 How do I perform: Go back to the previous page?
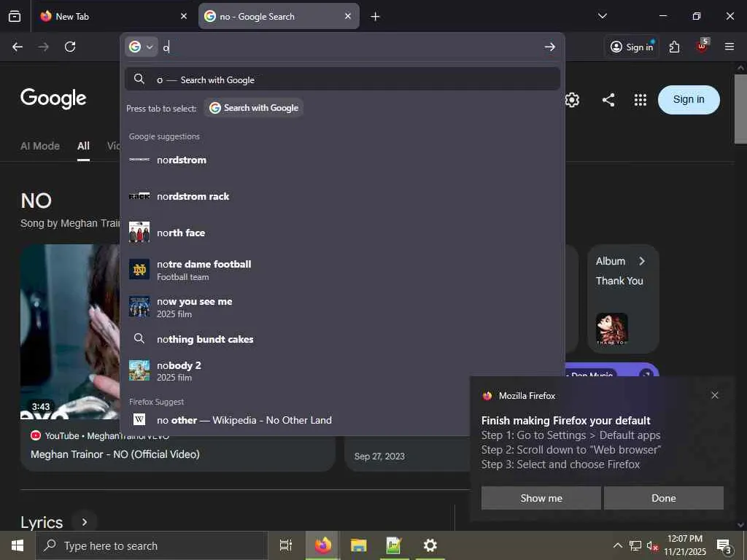(x=18, y=47)
